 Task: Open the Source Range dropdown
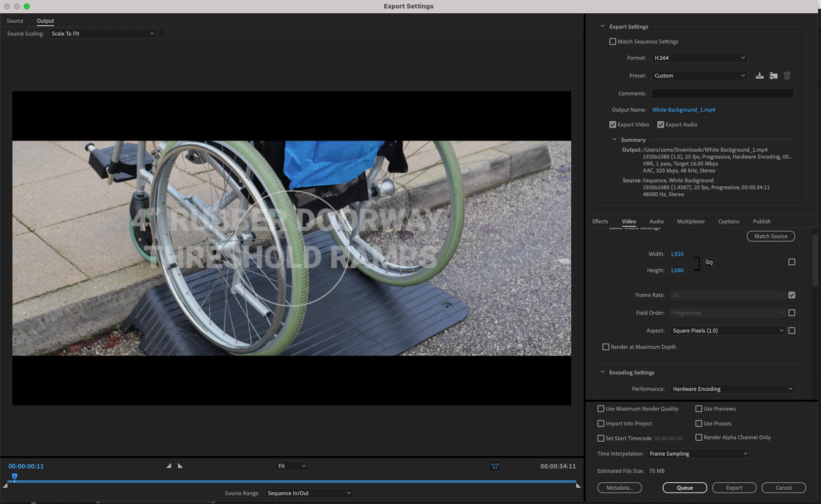(x=309, y=493)
